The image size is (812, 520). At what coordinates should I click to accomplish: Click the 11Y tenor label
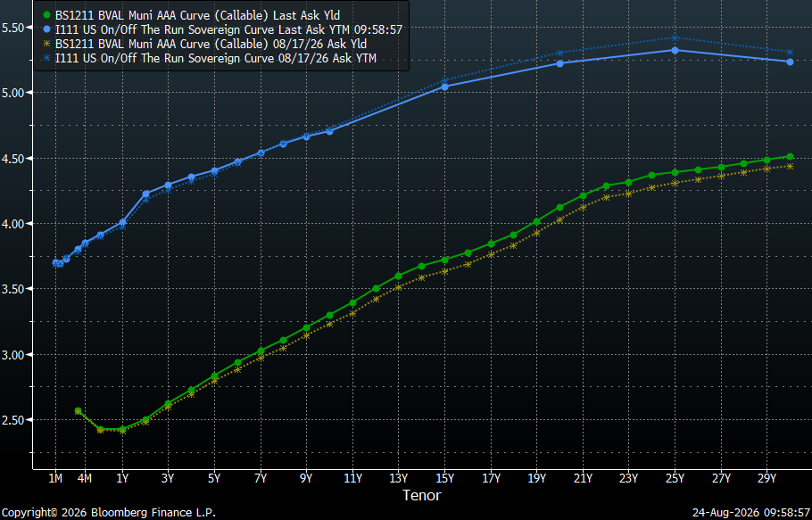click(352, 479)
